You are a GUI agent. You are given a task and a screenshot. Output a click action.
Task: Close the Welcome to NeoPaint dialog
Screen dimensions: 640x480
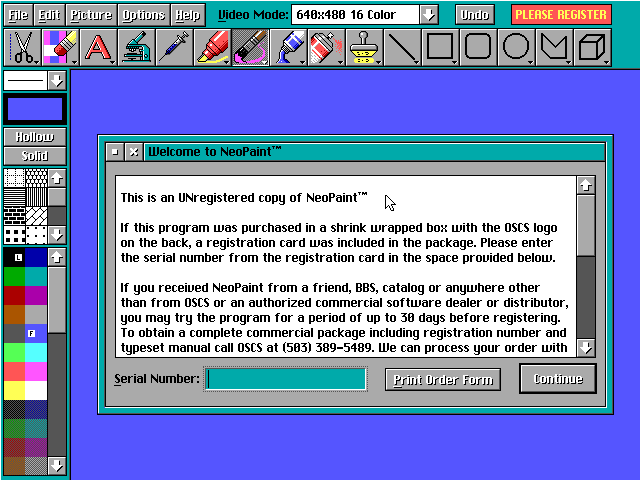coord(134,152)
